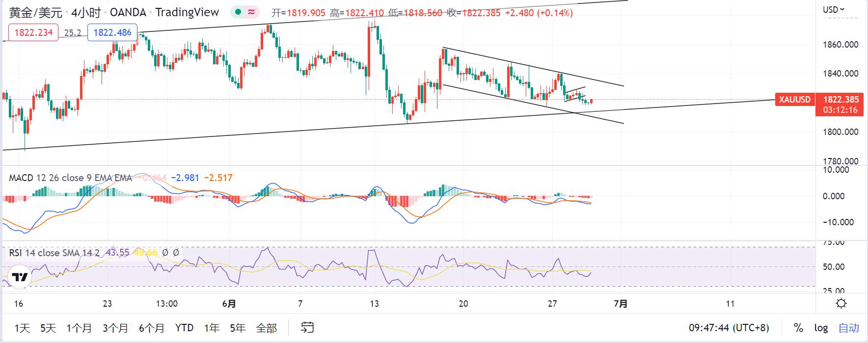Open chart settings gear icon
This screenshot has width=868, height=343.
pyautogui.click(x=841, y=303)
